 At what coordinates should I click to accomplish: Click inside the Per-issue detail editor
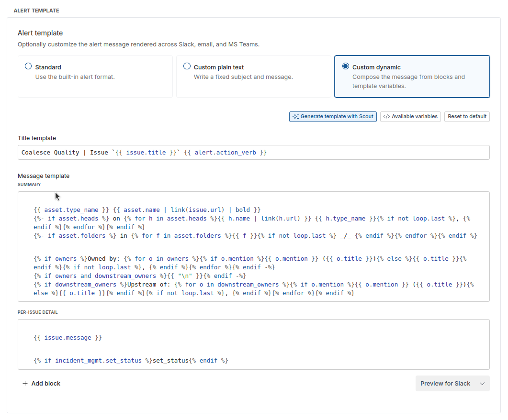tap(254, 344)
